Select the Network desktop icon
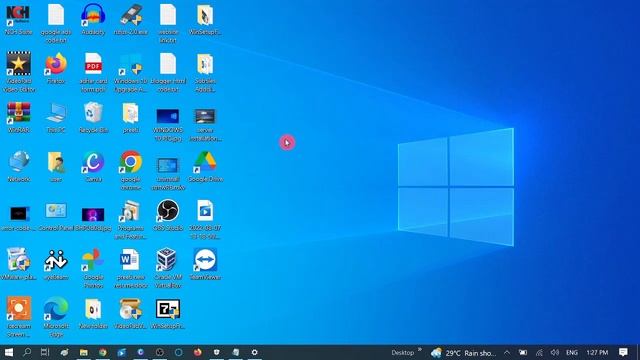This screenshot has height=360, width=640. 18,167
